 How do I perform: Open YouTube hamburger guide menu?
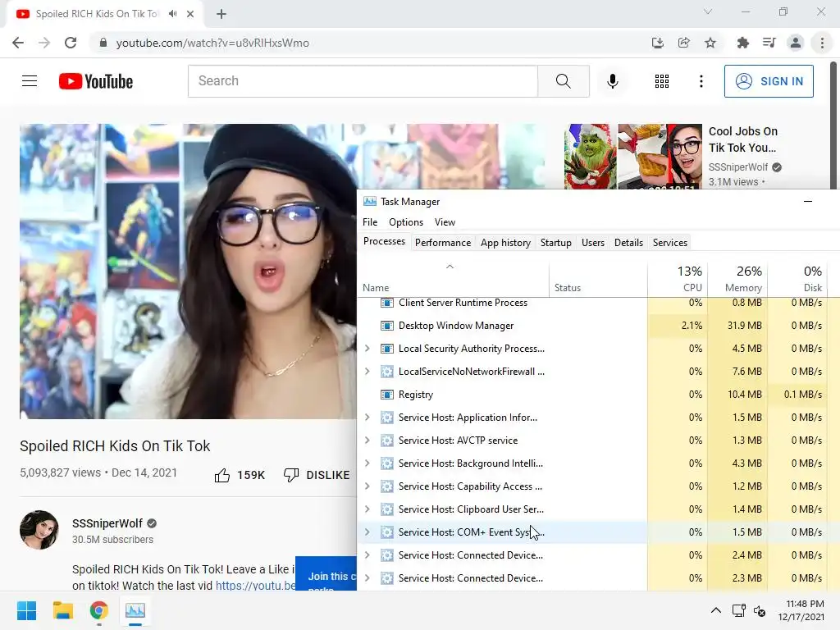30,81
